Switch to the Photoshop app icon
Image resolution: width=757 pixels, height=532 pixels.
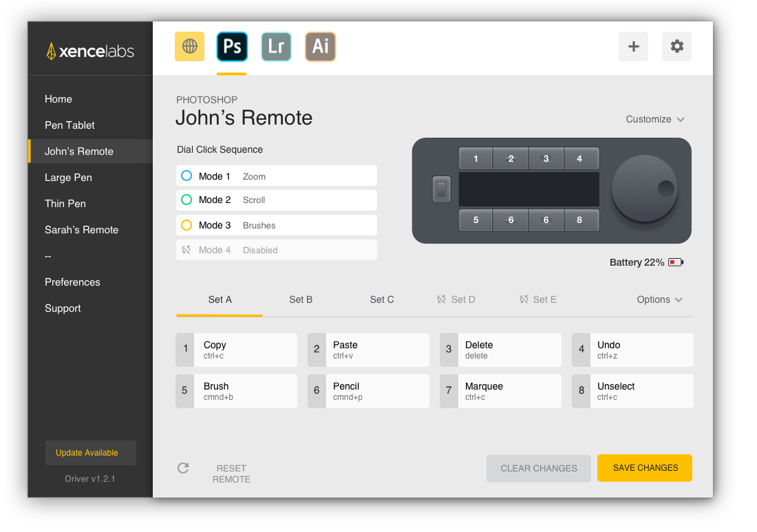coord(232,46)
